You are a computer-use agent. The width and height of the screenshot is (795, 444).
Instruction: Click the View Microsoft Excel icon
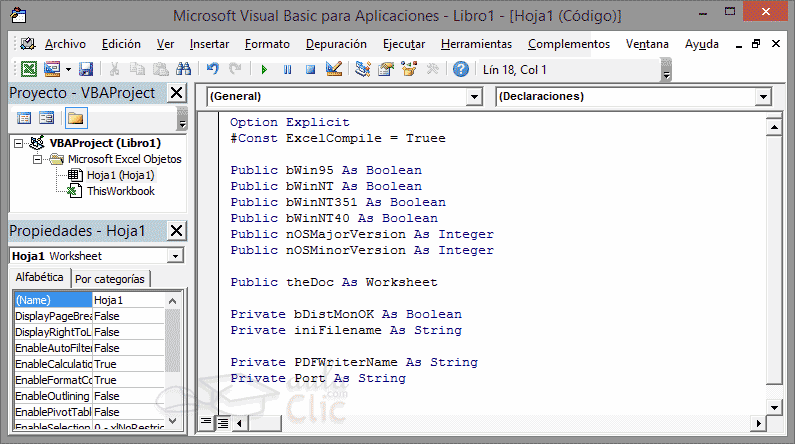click(x=29, y=69)
